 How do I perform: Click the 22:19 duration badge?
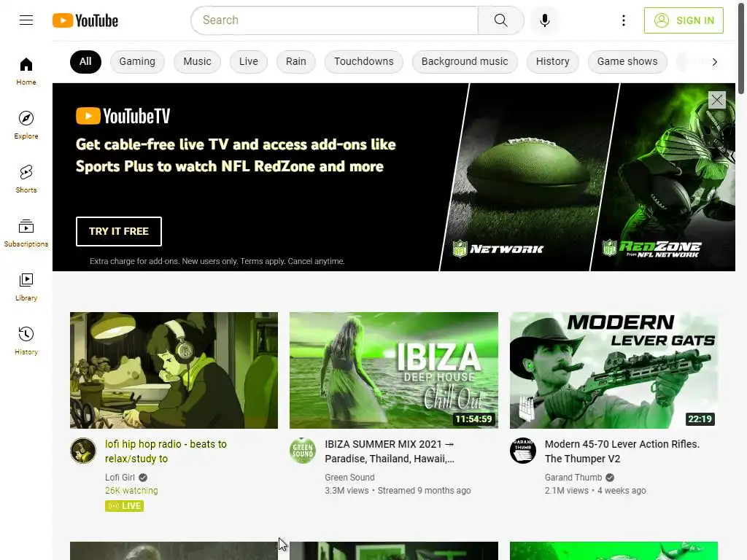click(x=700, y=419)
